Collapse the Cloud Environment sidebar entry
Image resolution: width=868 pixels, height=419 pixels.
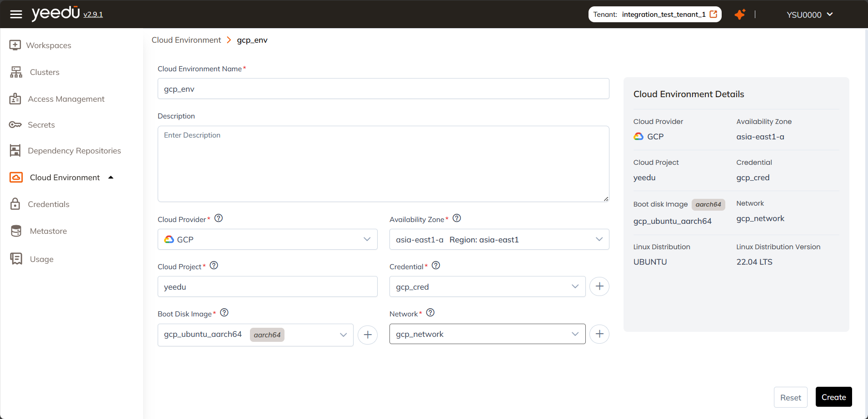[110, 177]
